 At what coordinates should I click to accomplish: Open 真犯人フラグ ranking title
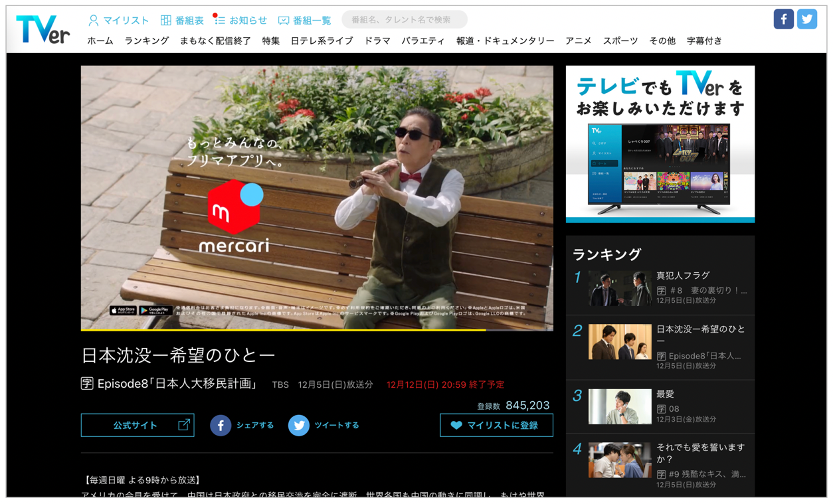(683, 276)
